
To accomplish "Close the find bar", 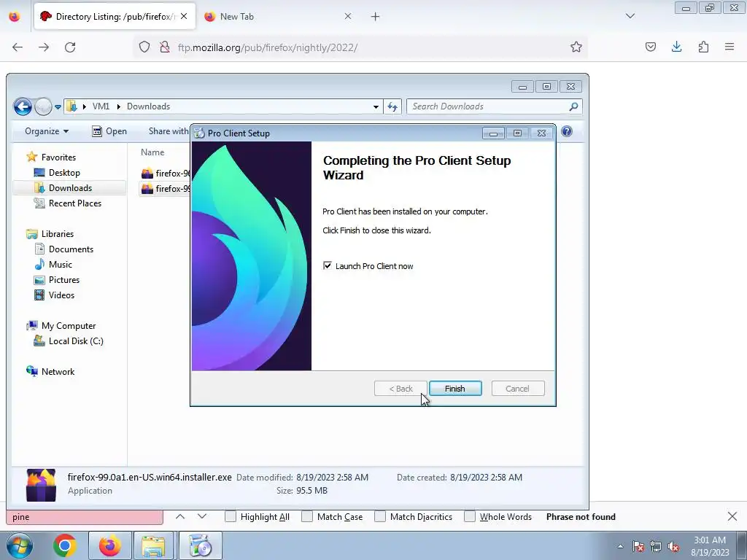I will point(732,516).
